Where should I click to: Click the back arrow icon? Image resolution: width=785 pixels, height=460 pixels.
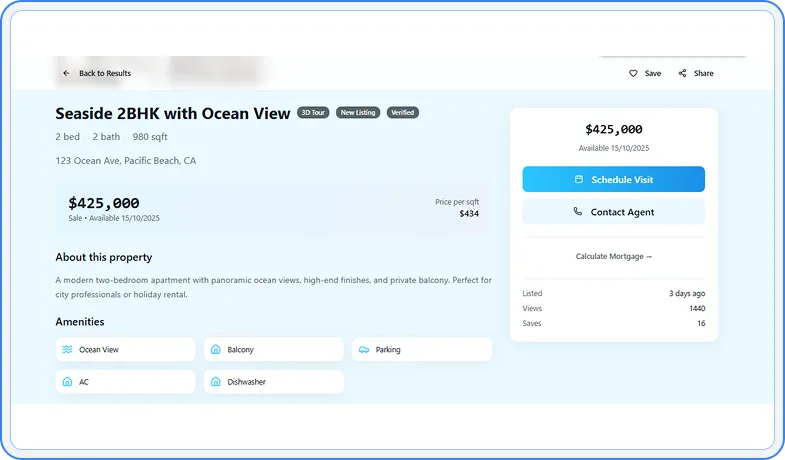point(66,73)
